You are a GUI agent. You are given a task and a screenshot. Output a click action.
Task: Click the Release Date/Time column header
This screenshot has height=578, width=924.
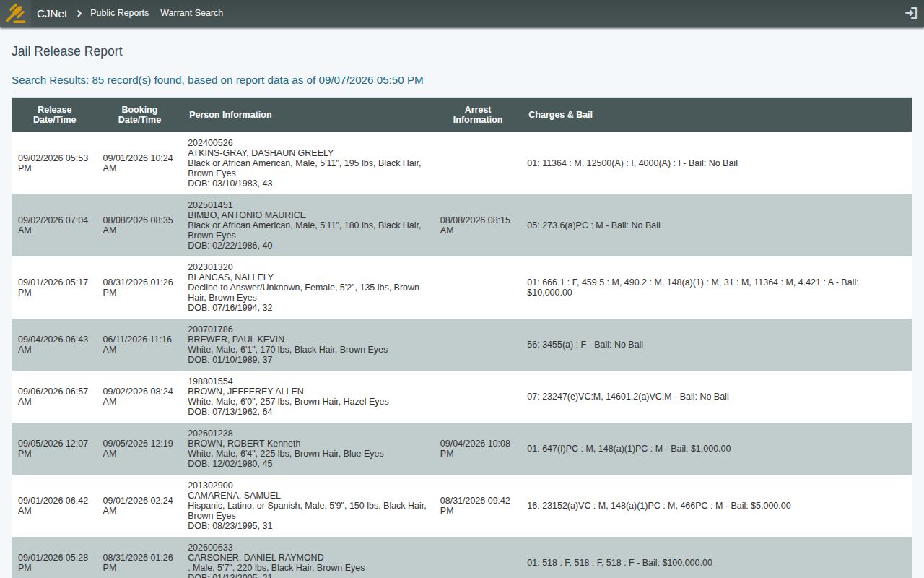pyautogui.click(x=55, y=115)
